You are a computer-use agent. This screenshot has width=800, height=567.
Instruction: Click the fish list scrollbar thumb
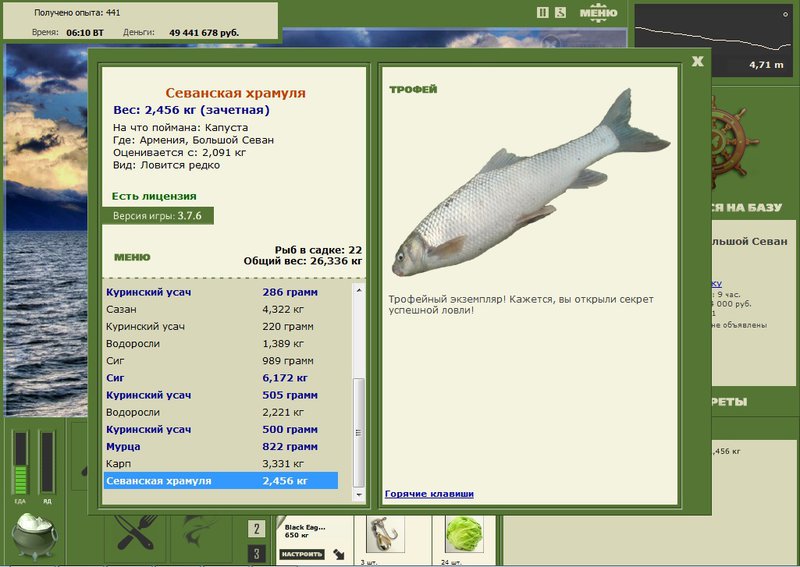click(359, 432)
